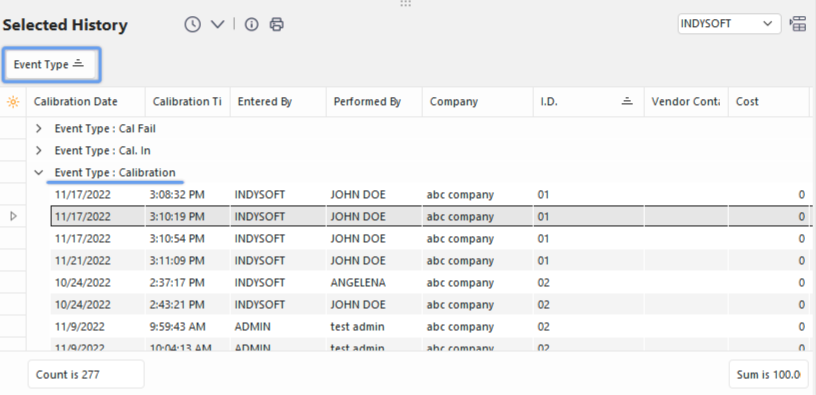816x395 pixels.
Task: Select the Event Type : Cal Fail row text
Action: 105,129
